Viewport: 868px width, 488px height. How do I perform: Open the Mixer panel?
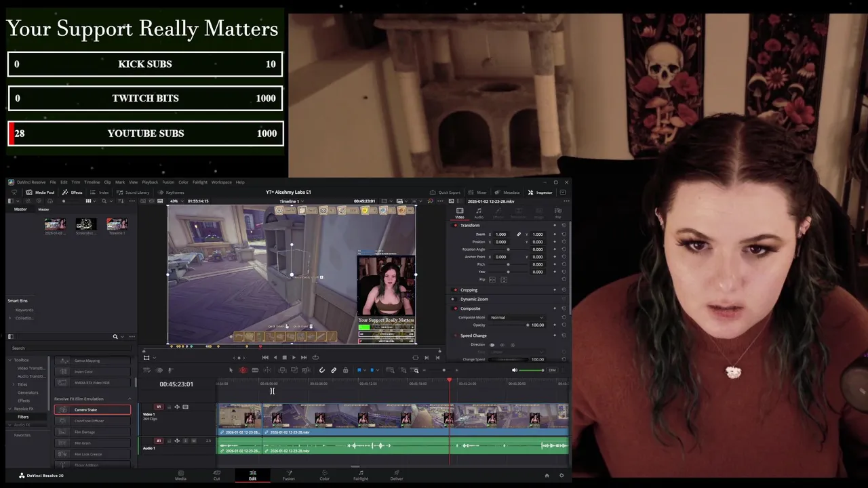477,192
